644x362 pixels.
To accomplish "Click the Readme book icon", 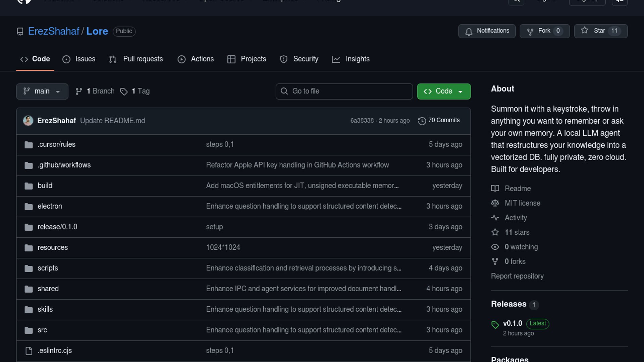I will (x=495, y=189).
